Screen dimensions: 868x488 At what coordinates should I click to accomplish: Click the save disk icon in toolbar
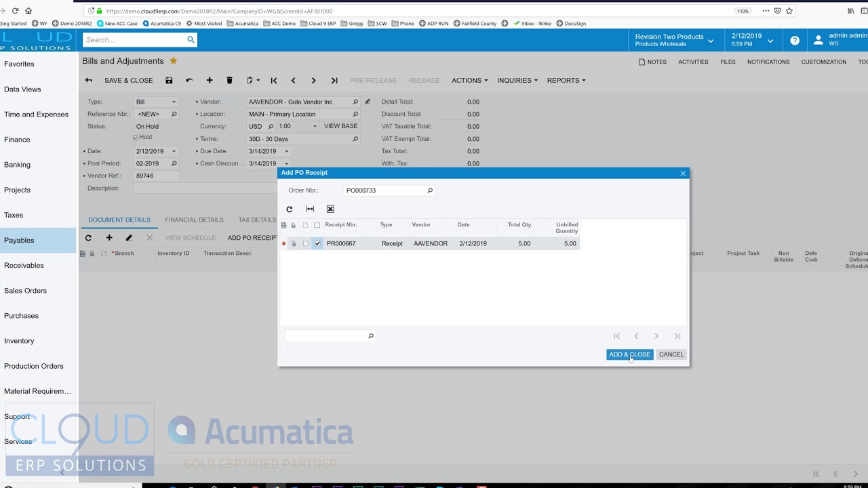point(169,81)
